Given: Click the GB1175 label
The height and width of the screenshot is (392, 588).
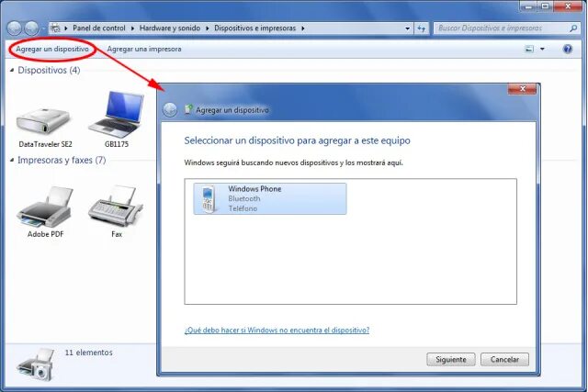Looking at the screenshot, I should coord(117,144).
